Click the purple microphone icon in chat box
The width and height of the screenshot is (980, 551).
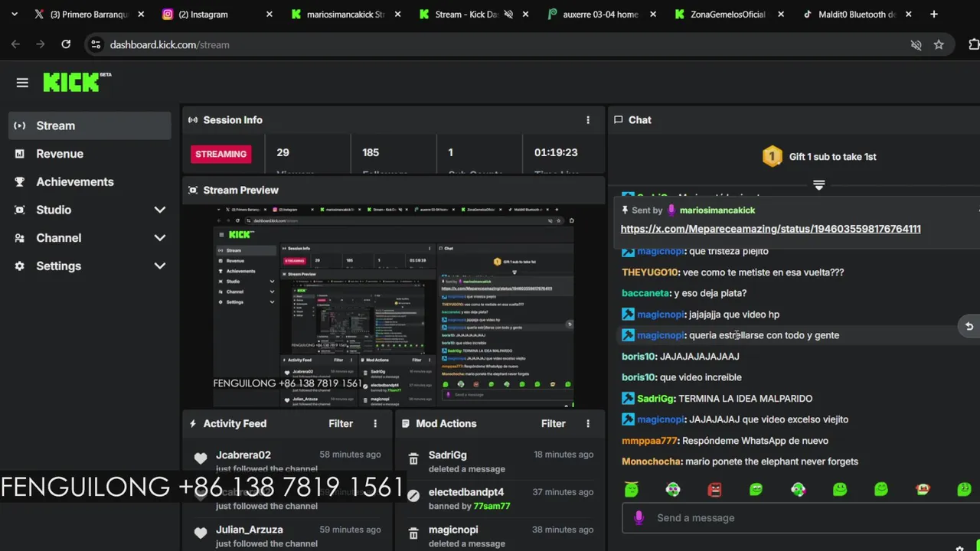click(x=639, y=518)
